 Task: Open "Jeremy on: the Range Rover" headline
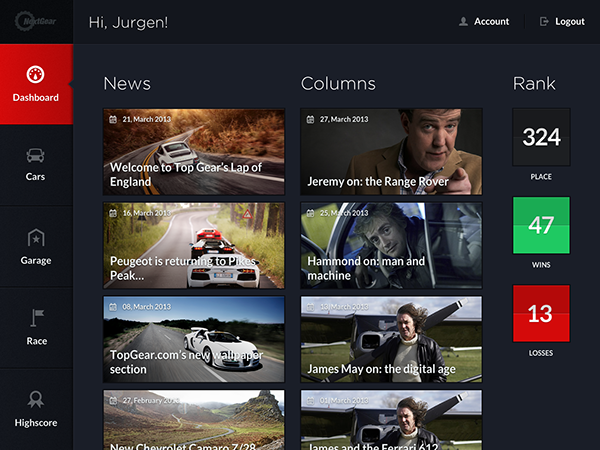378,181
